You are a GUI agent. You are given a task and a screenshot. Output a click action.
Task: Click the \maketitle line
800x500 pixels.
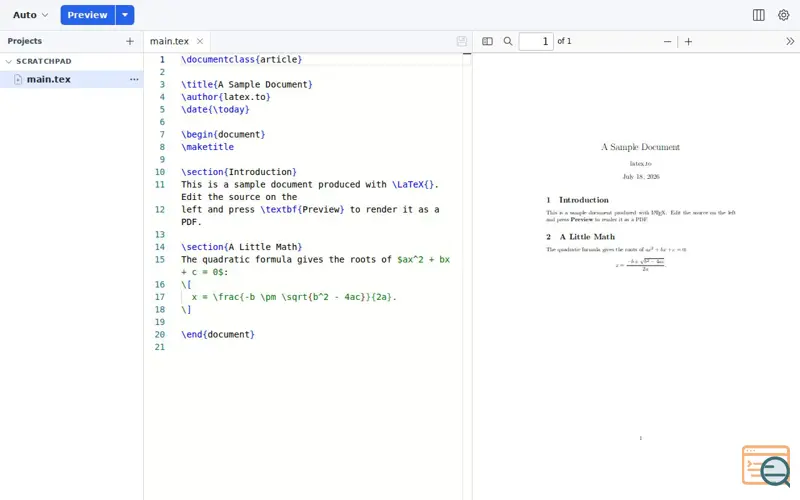click(x=207, y=146)
